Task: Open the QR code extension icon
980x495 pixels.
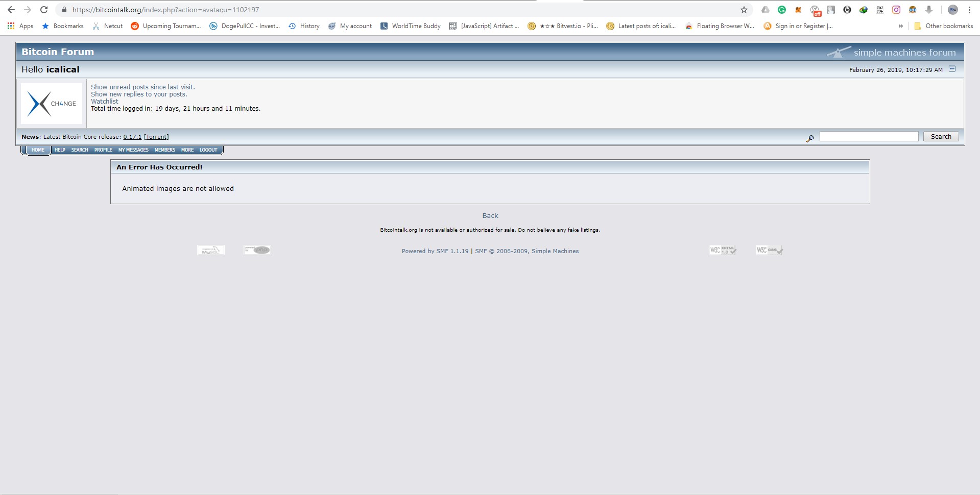Action: [879, 10]
